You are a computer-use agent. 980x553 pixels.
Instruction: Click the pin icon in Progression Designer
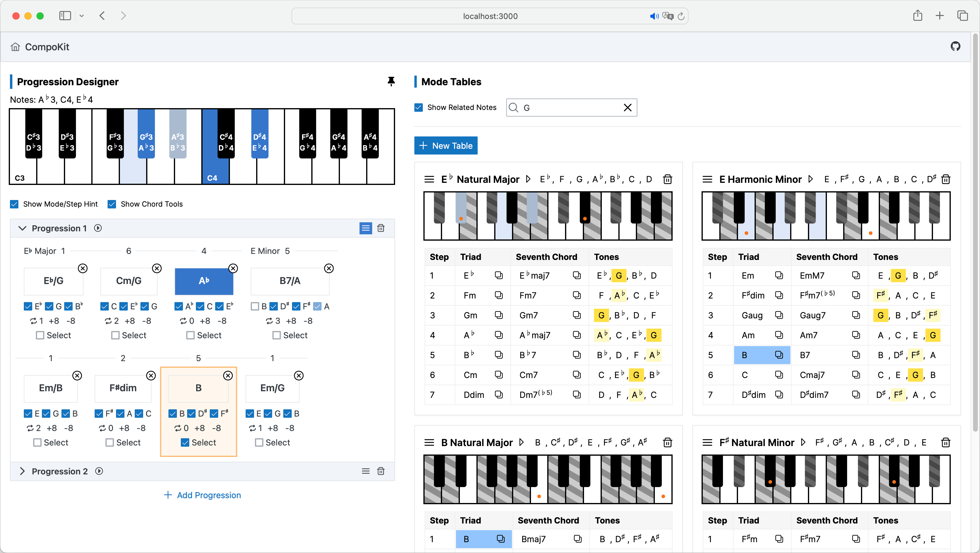(x=391, y=81)
